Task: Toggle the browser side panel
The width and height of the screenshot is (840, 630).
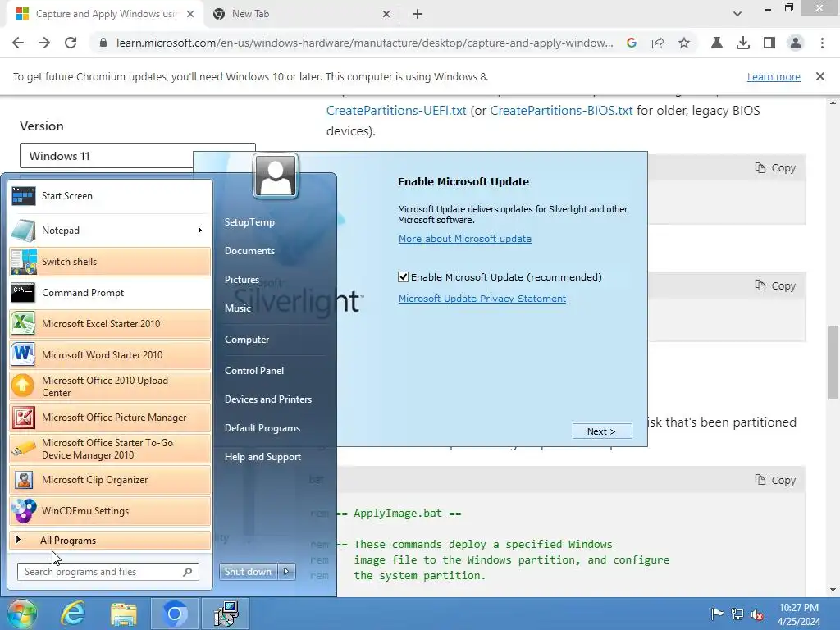Action: 769,43
